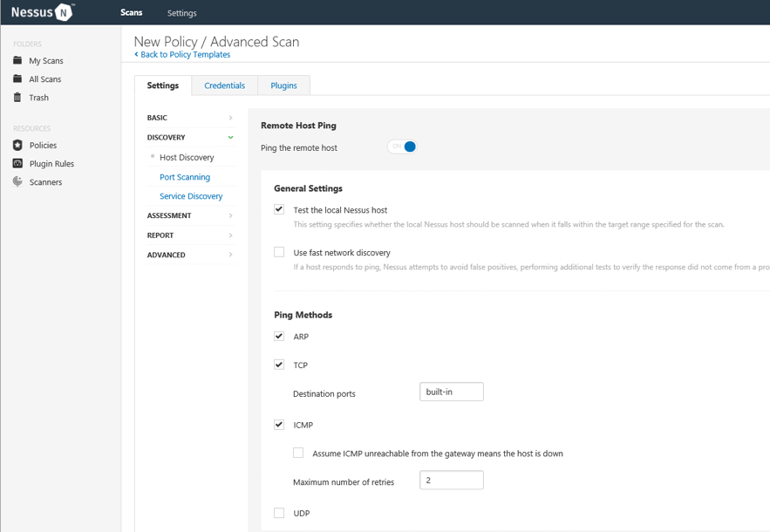The height and width of the screenshot is (532, 770).
Task: Open Settings in the top navigation
Action: pyautogui.click(x=181, y=13)
